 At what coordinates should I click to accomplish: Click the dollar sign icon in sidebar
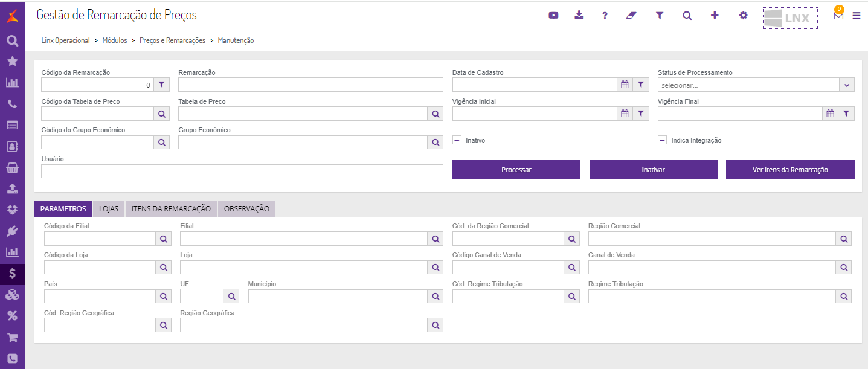(12, 274)
